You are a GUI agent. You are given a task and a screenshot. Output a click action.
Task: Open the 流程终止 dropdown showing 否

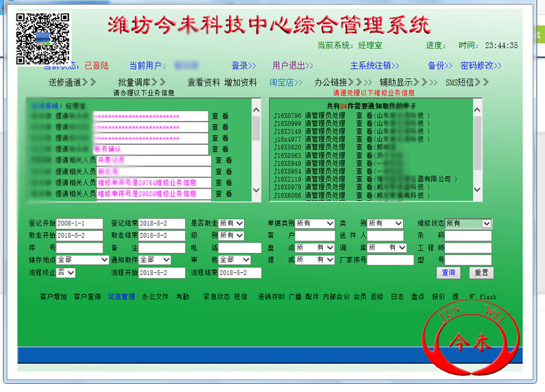(66, 273)
